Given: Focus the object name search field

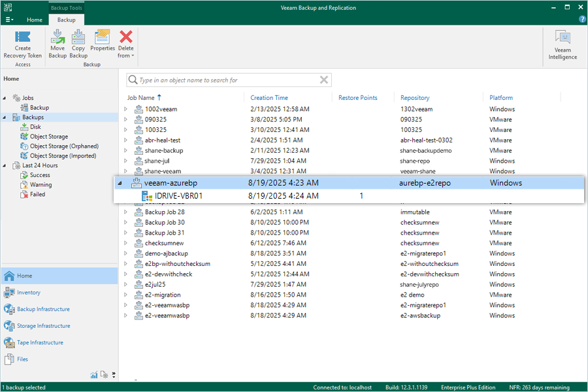Looking at the screenshot, I should (229, 80).
